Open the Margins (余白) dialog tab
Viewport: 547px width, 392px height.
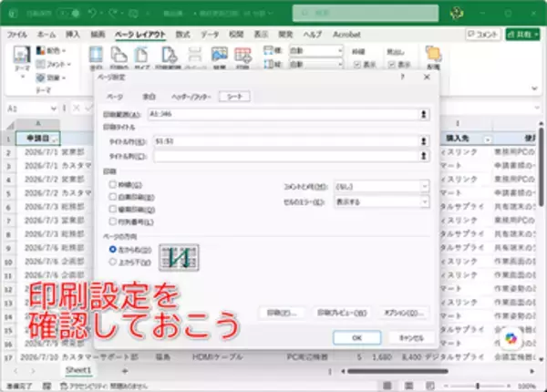pos(149,97)
